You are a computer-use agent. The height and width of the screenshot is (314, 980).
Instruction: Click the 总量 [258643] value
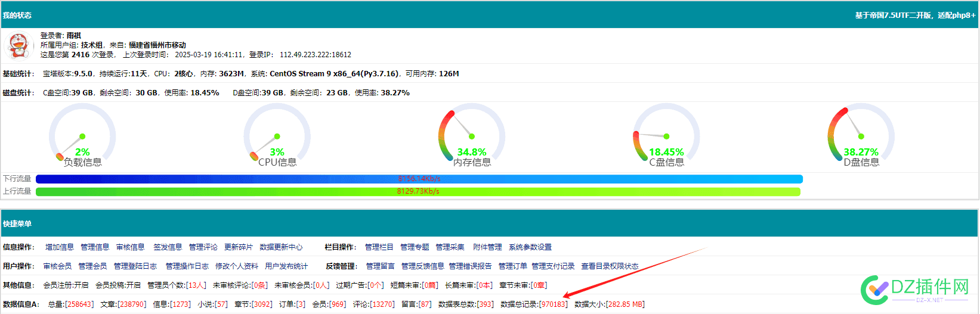pyautogui.click(x=79, y=304)
